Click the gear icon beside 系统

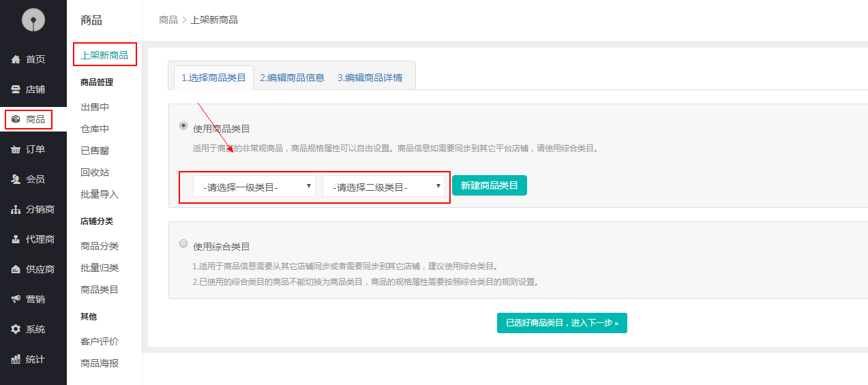[16, 329]
